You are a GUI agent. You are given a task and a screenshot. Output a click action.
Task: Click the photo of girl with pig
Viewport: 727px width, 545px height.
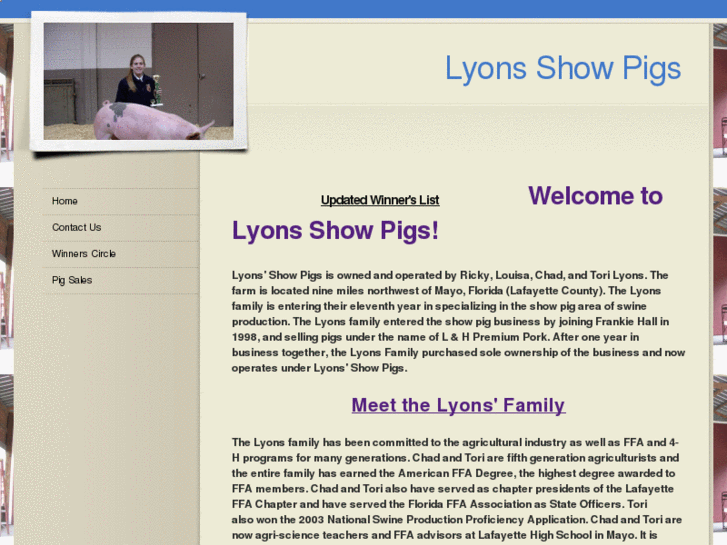(x=139, y=81)
